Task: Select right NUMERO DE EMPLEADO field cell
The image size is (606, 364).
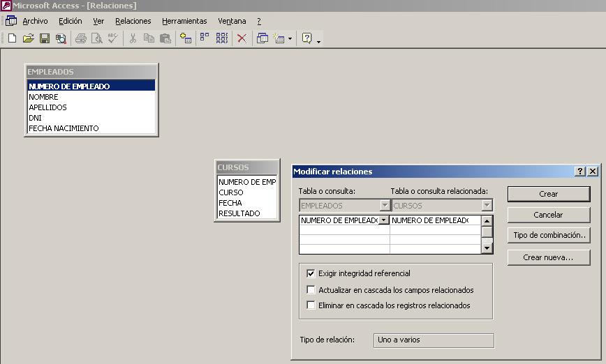Action: pos(435,220)
